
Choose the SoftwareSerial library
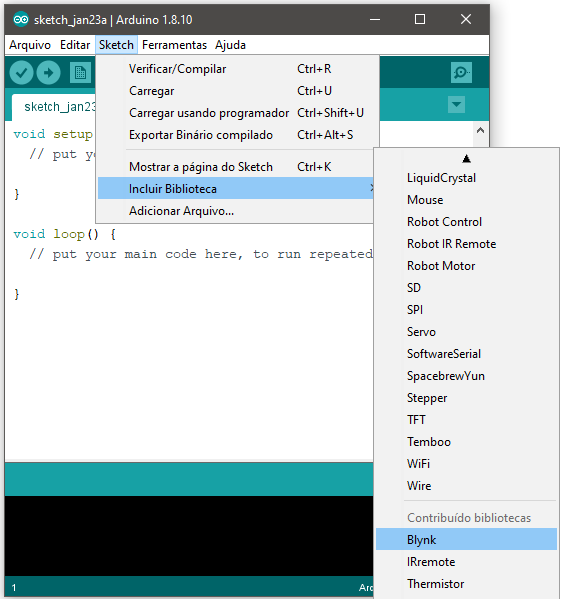[x=466, y=354]
